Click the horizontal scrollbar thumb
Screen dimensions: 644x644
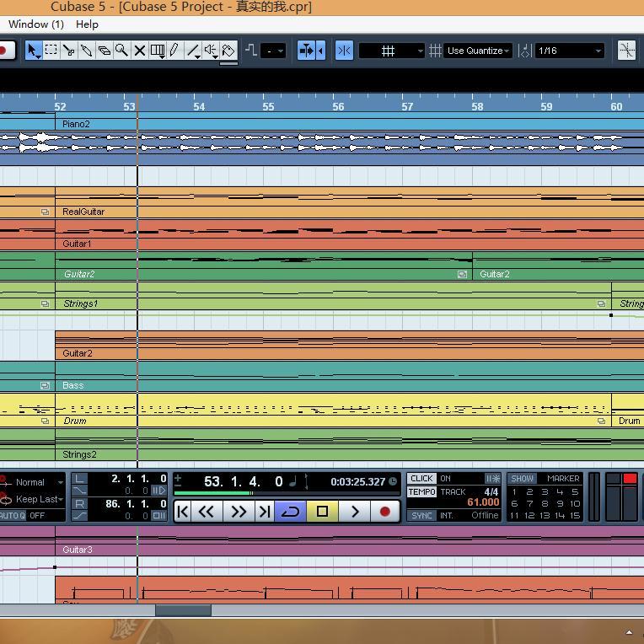click(183, 610)
